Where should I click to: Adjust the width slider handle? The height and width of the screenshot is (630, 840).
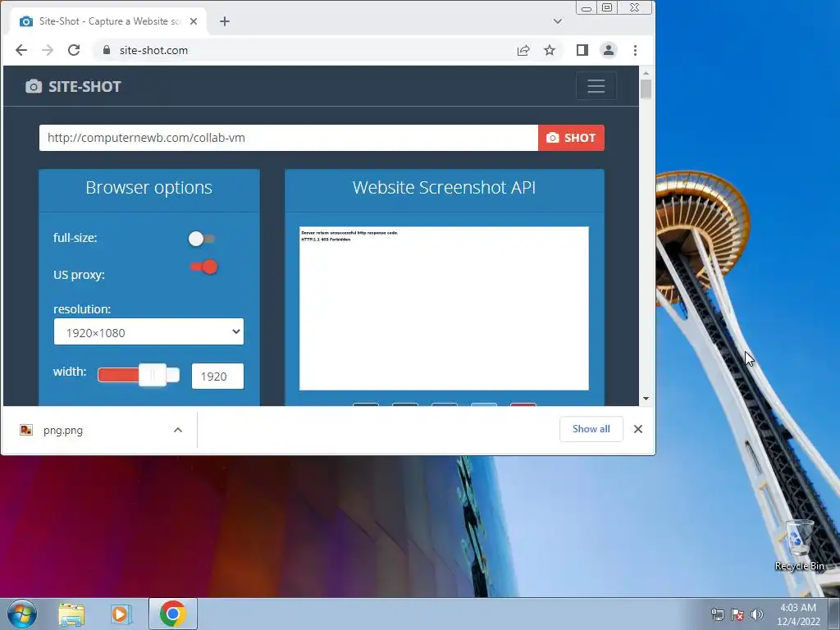click(152, 375)
